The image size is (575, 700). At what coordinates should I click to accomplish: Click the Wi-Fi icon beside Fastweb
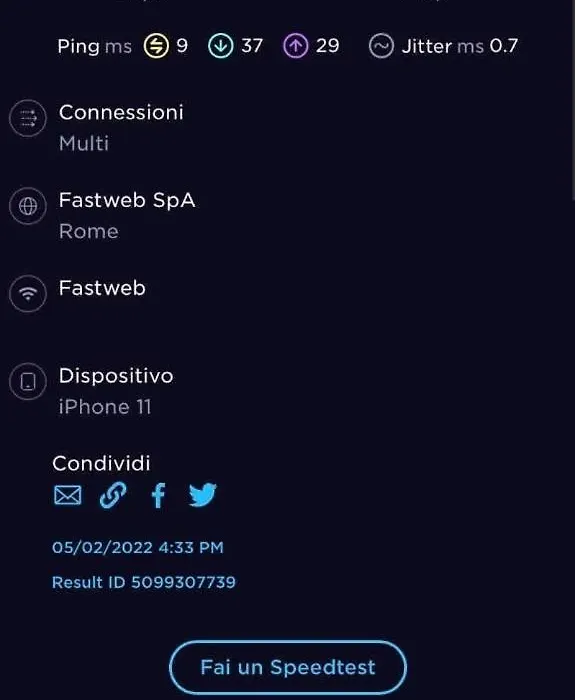(28, 294)
